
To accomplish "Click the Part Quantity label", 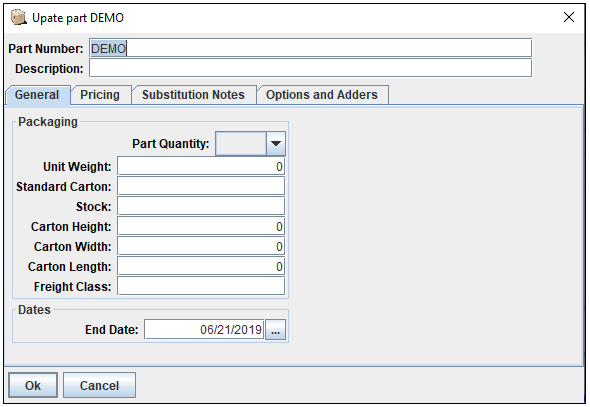I will pyautogui.click(x=170, y=144).
